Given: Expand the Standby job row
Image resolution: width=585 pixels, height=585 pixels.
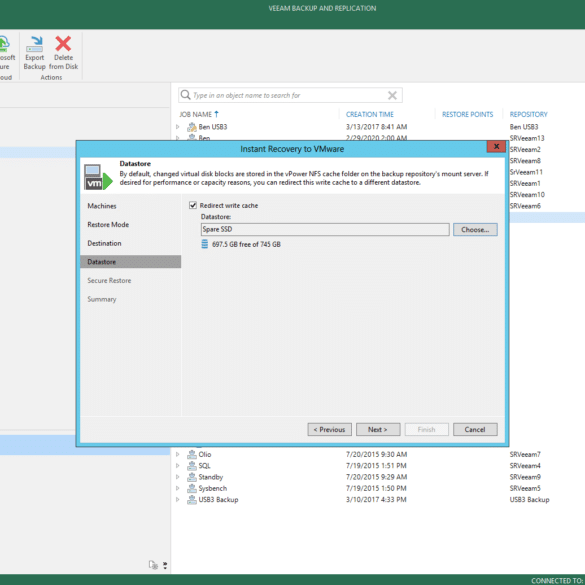Looking at the screenshot, I should point(178,477).
